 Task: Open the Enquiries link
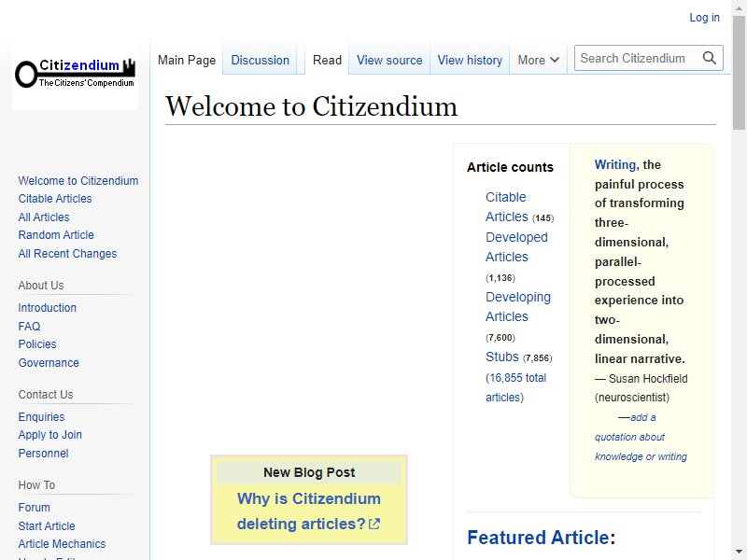tap(41, 416)
